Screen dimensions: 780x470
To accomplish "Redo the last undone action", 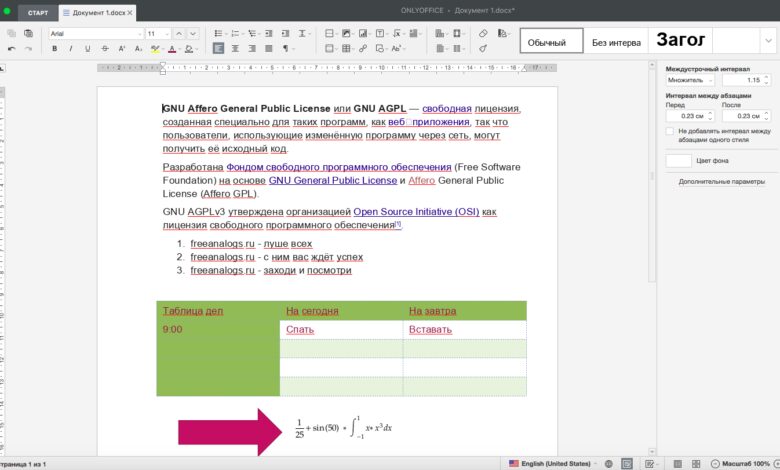I will click(28, 49).
